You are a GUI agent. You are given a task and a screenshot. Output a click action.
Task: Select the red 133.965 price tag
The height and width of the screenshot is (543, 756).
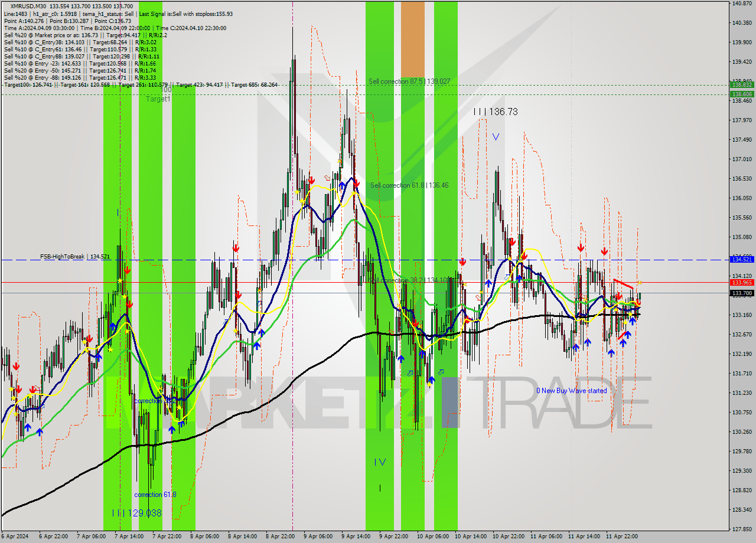[x=742, y=282]
